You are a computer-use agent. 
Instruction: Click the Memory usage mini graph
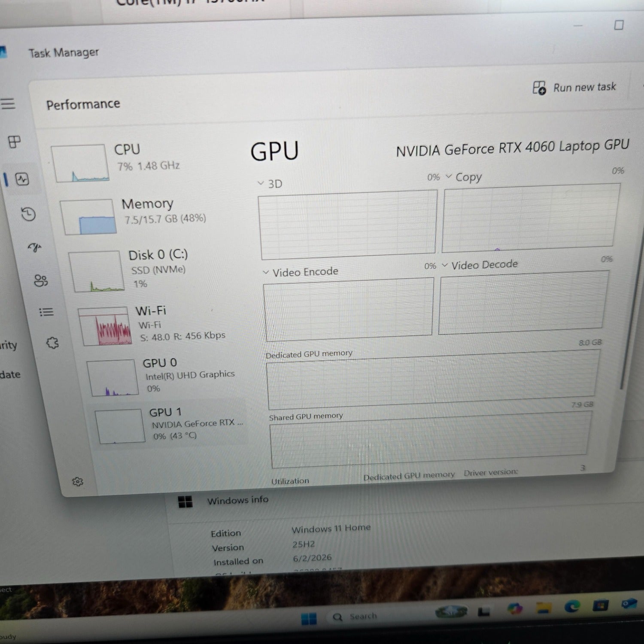88,216
